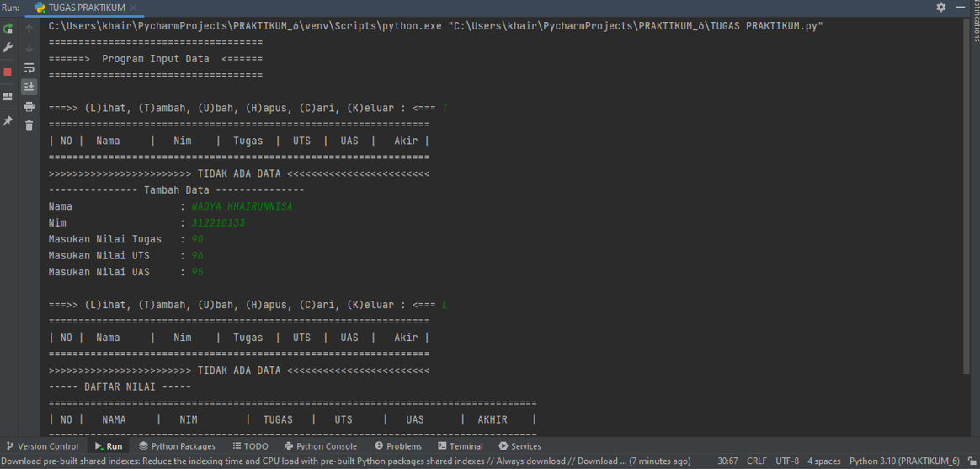Image resolution: width=980 pixels, height=469 pixels.
Task: Toggle scroll to end of output
Action: point(29,87)
